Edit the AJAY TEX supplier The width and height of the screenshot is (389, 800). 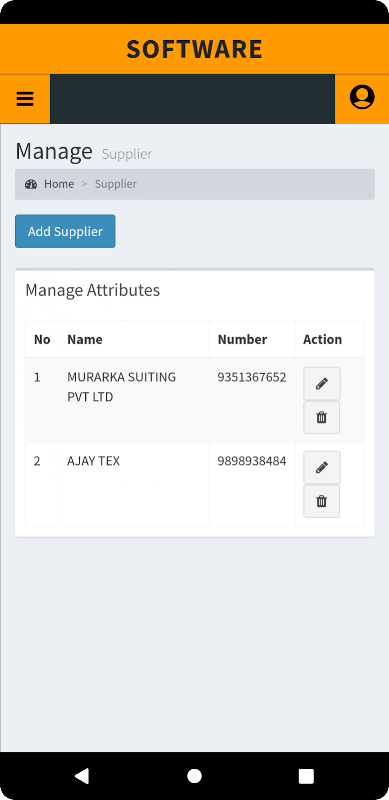(322, 467)
